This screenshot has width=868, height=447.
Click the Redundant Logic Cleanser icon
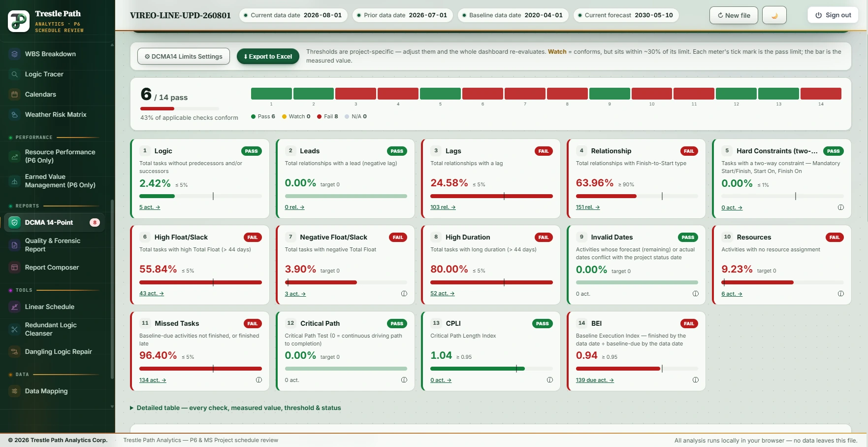[15, 330]
